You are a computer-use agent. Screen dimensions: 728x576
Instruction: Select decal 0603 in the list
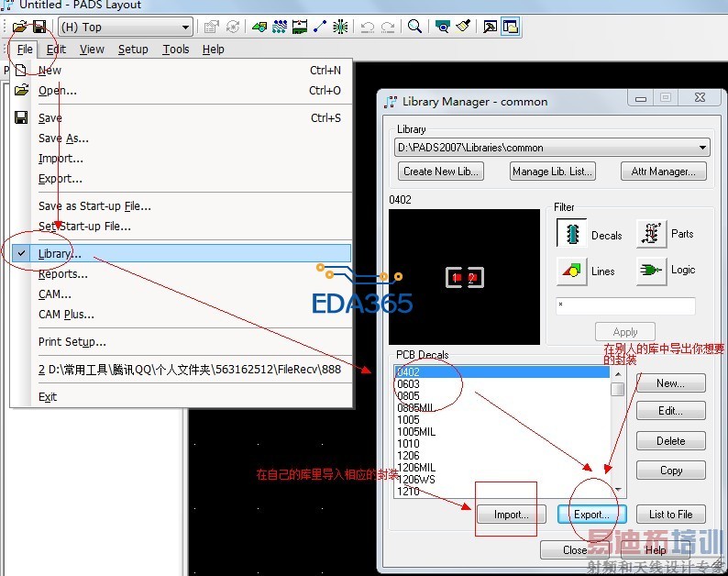[502, 384]
